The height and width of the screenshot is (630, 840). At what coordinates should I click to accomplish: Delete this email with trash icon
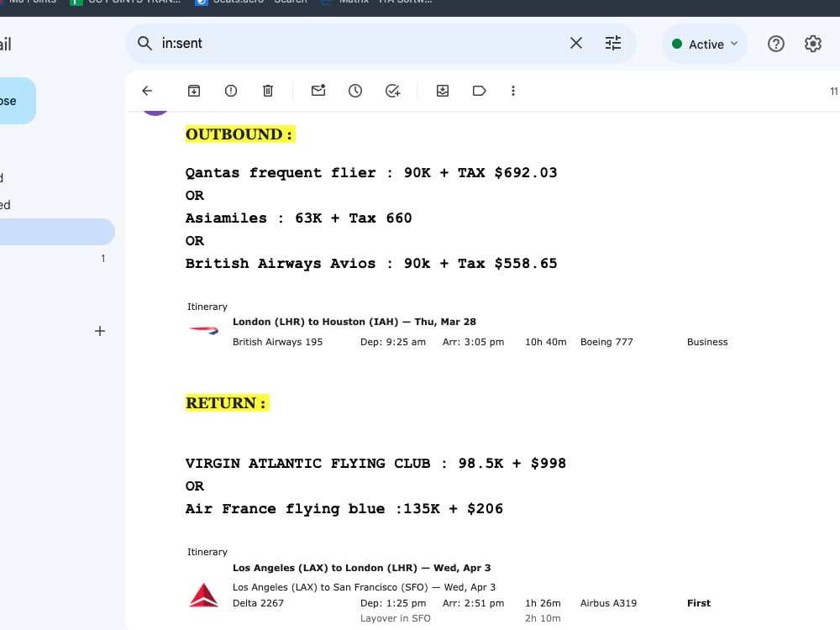268,91
